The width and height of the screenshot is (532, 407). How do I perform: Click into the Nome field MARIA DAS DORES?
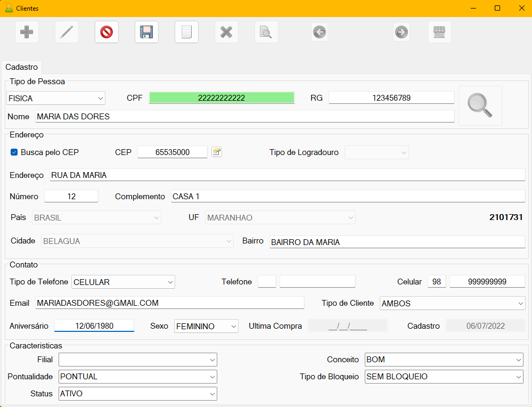click(x=244, y=116)
